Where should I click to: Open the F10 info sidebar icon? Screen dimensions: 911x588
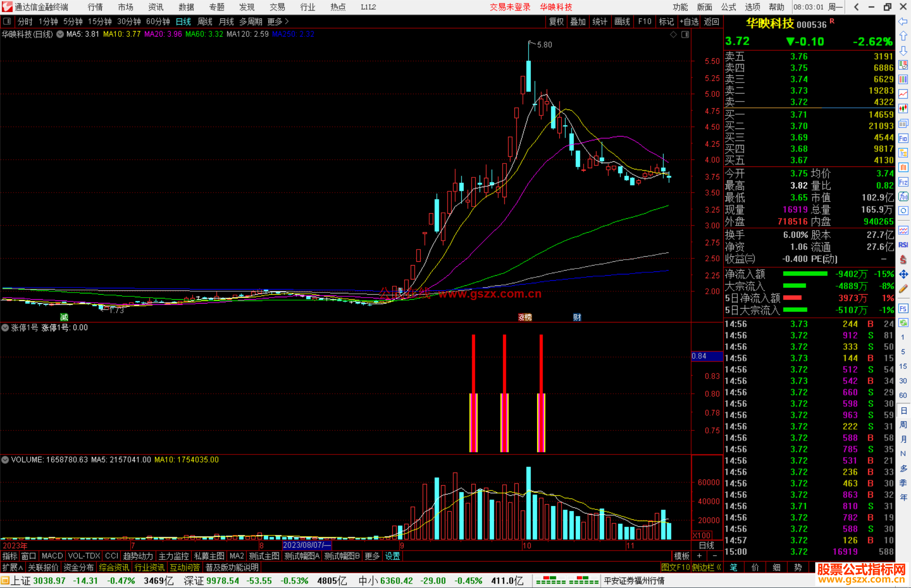tap(903, 138)
